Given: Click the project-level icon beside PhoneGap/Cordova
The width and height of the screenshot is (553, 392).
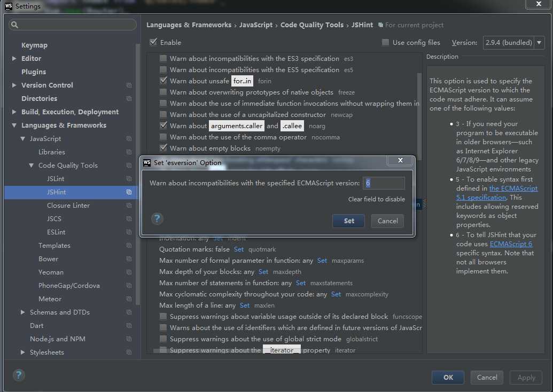Looking at the screenshot, I should 129,286.
